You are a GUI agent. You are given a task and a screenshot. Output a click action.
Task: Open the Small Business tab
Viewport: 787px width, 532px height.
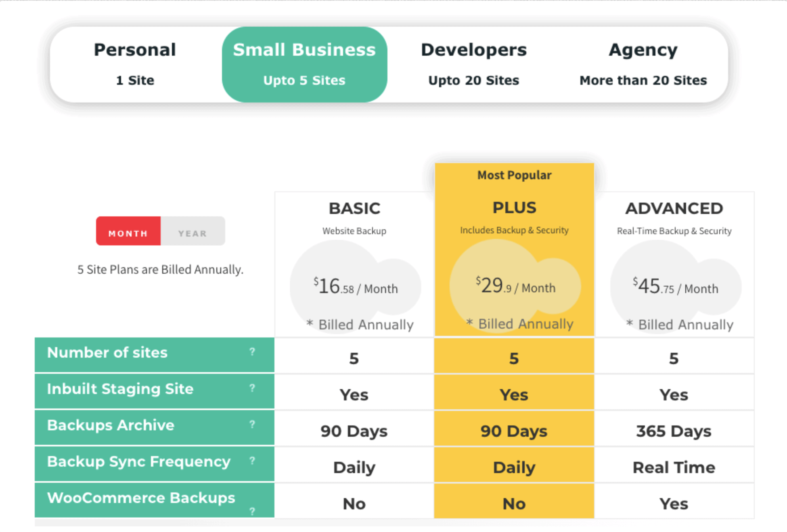pyautogui.click(x=304, y=64)
